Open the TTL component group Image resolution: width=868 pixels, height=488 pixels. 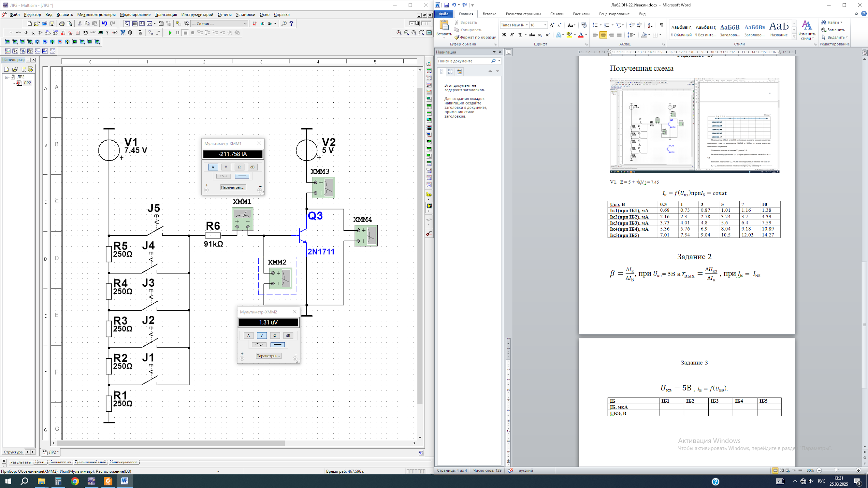click(48, 33)
